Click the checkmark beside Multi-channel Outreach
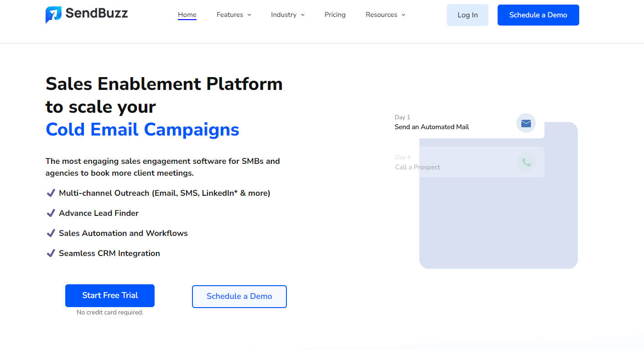Screen dimensions: 644x350 point(51,193)
